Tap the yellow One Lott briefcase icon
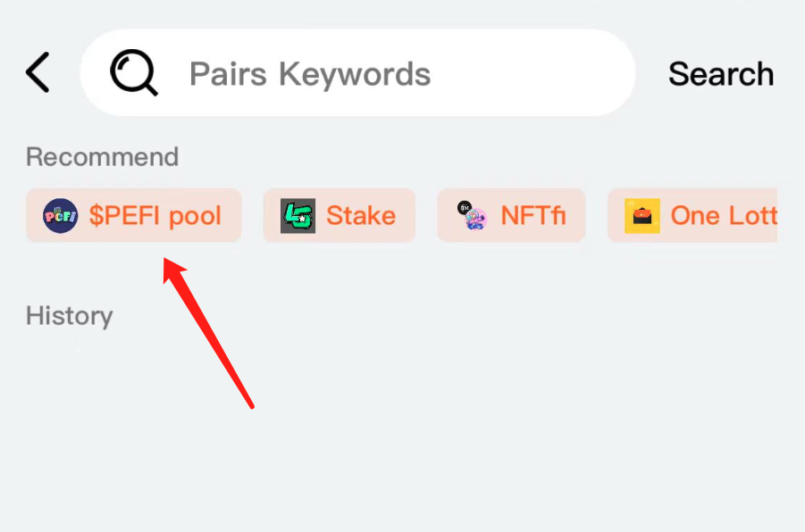The height and width of the screenshot is (532, 805). 642,215
